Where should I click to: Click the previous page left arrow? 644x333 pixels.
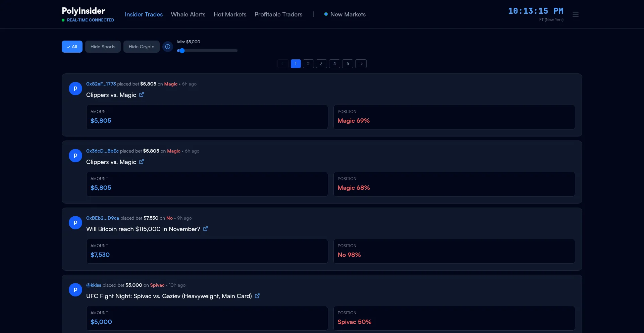point(283,64)
